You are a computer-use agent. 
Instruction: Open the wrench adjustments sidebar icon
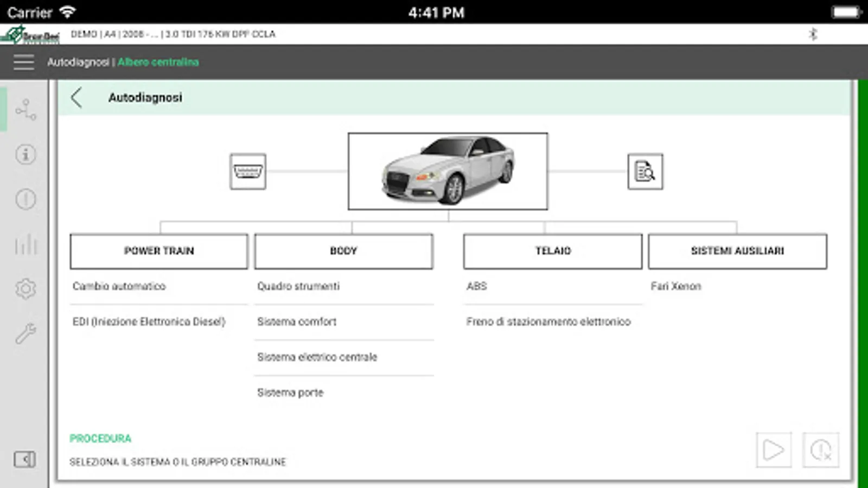pos(25,333)
